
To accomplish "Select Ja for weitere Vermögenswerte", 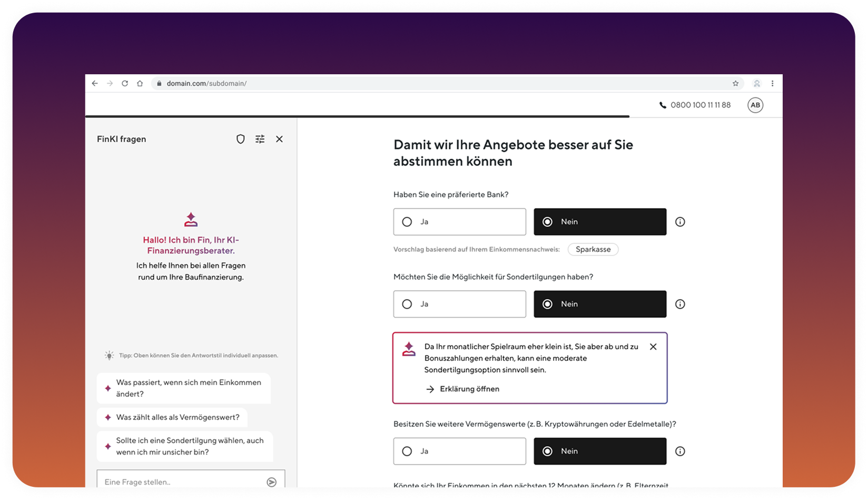I will tap(459, 451).
